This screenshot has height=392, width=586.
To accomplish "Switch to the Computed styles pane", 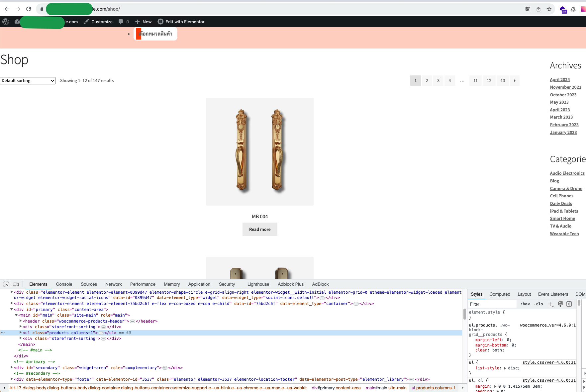I will coord(500,294).
